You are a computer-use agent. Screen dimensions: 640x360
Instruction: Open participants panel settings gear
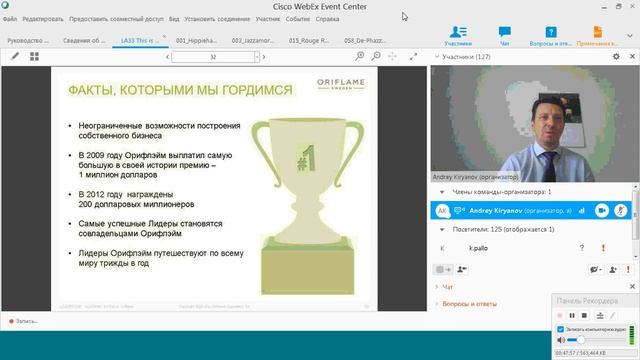click(x=616, y=57)
